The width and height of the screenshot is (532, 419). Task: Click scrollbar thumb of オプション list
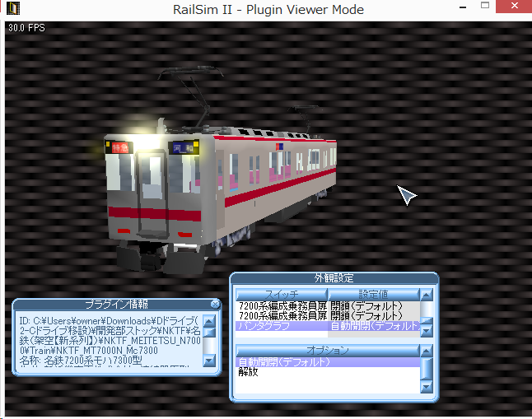point(427,369)
